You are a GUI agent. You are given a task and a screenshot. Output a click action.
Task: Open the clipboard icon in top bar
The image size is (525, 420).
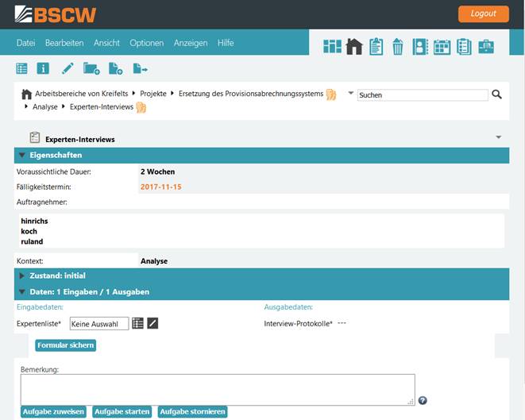[376, 47]
